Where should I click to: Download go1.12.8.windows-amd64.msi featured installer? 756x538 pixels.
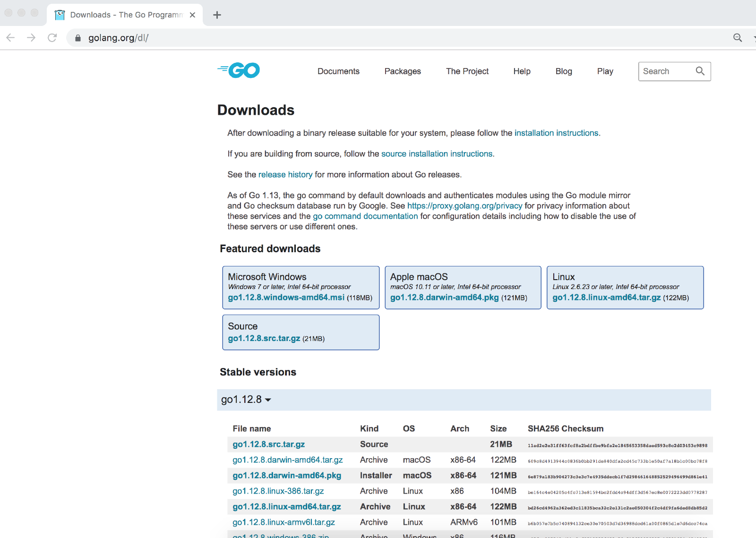click(x=286, y=298)
